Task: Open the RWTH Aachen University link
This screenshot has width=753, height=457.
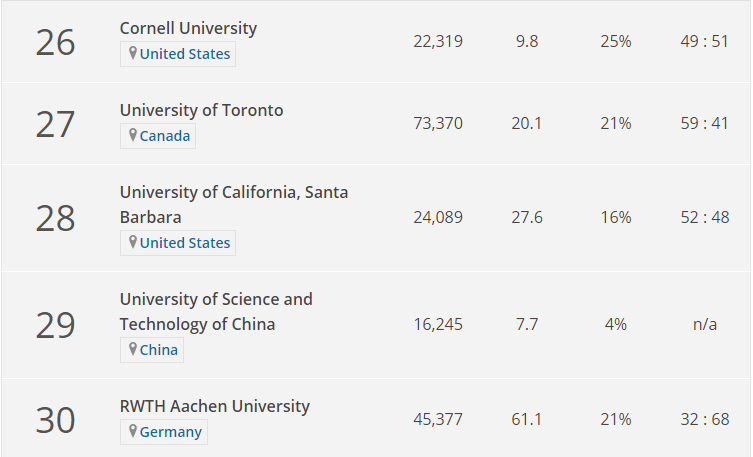Action: [x=215, y=406]
